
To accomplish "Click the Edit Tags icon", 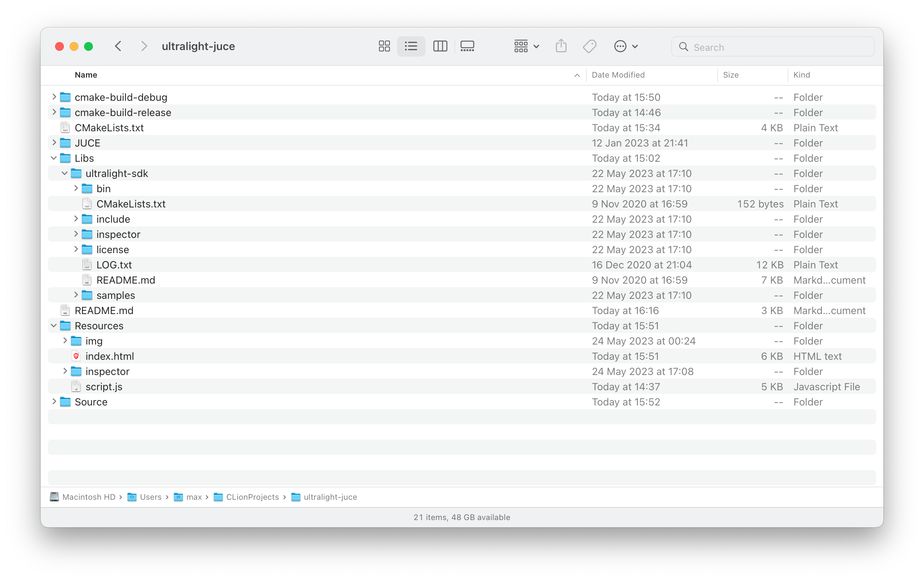I will pyautogui.click(x=589, y=46).
